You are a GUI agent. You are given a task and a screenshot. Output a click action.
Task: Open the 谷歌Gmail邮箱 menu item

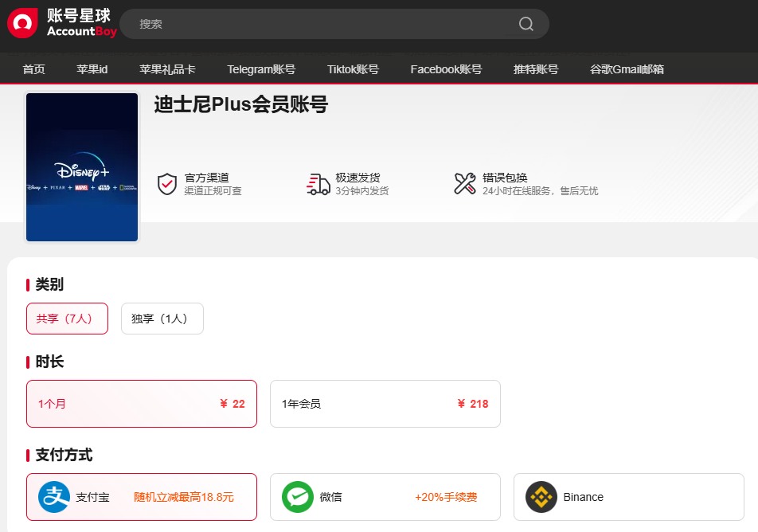click(x=627, y=69)
